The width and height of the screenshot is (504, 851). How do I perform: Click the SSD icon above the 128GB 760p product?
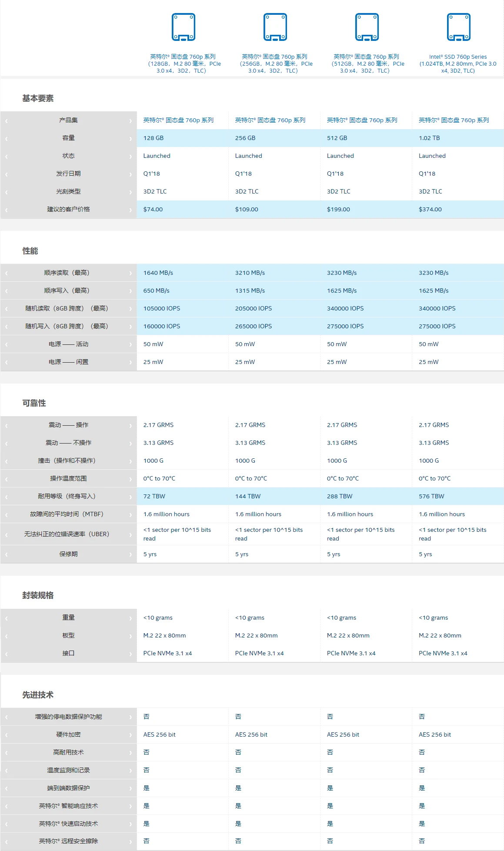(x=183, y=27)
